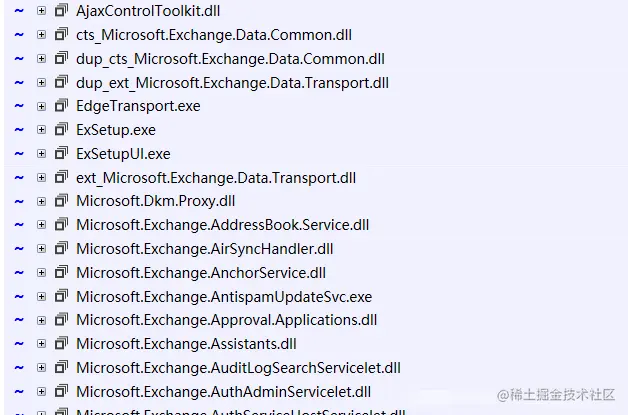Expand the AjaxControlToolkit.dll node
Screen dimensions: 628x415
click(x=41, y=10)
